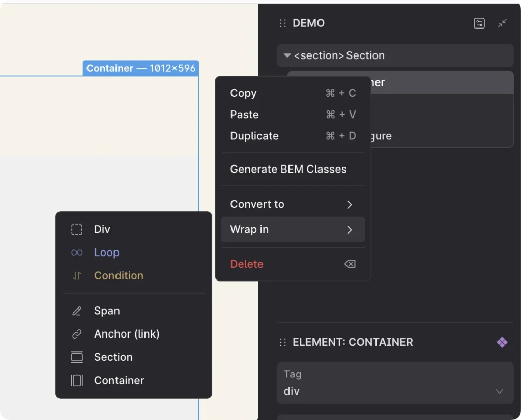Wrap in Section option
This screenshot has height=420, width=521.
tap(134, 357)
